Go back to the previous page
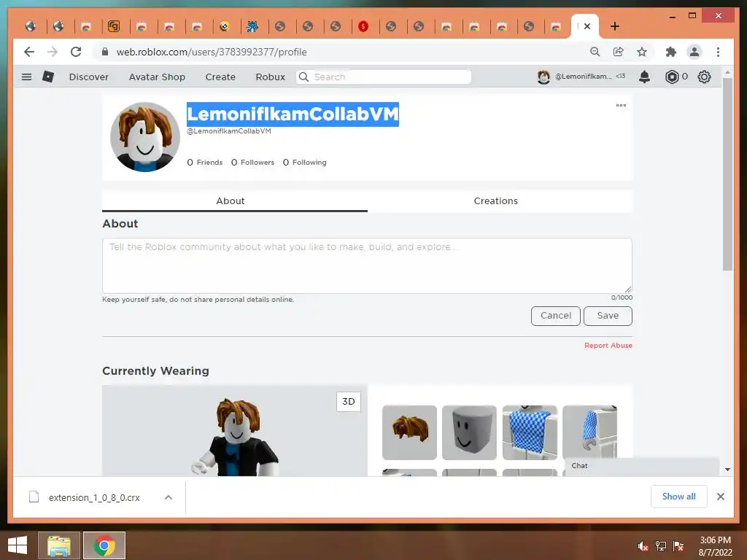747x560 pixels. 29,52
